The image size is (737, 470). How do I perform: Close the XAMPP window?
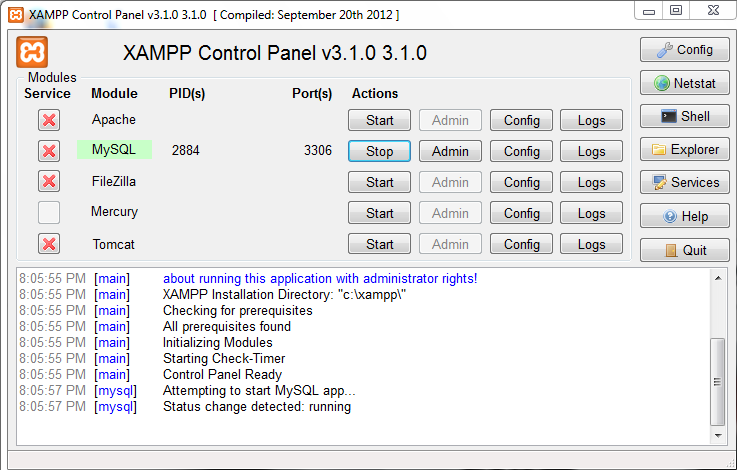tap(713, 10)
